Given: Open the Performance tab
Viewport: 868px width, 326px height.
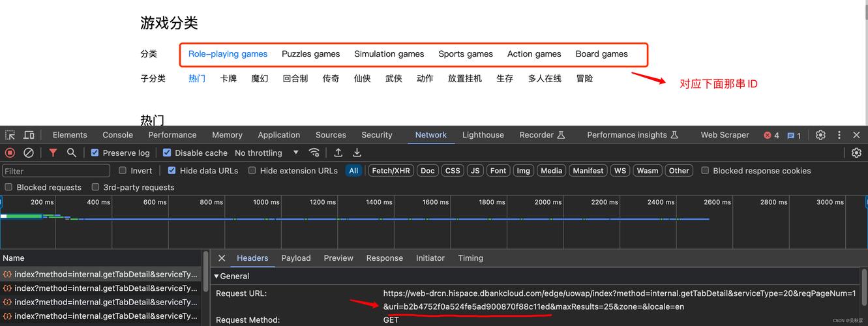Looking at the screenshot, I should click(x=172, y=135).
